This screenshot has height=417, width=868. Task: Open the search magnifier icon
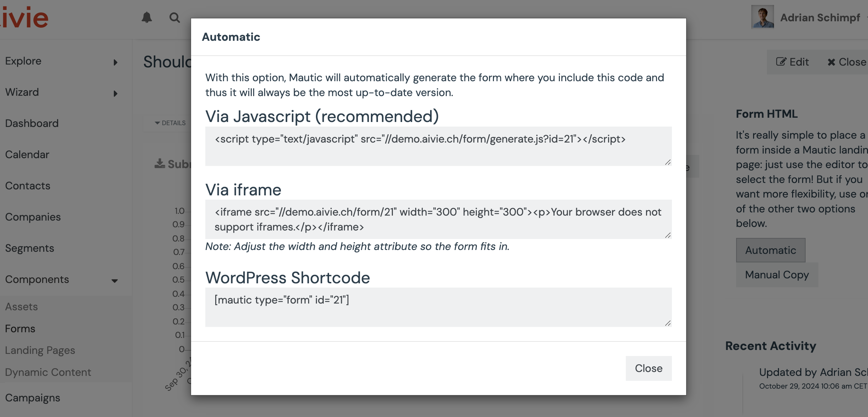tap(174, 17)
